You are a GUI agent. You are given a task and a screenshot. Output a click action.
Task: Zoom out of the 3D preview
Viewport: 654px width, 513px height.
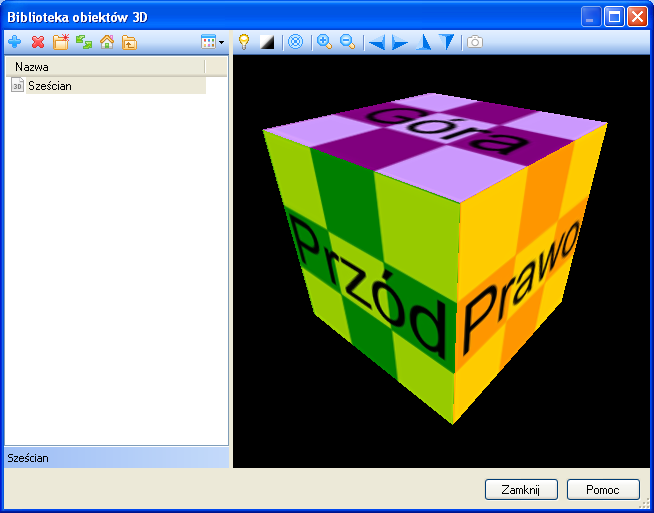[347, 42]
